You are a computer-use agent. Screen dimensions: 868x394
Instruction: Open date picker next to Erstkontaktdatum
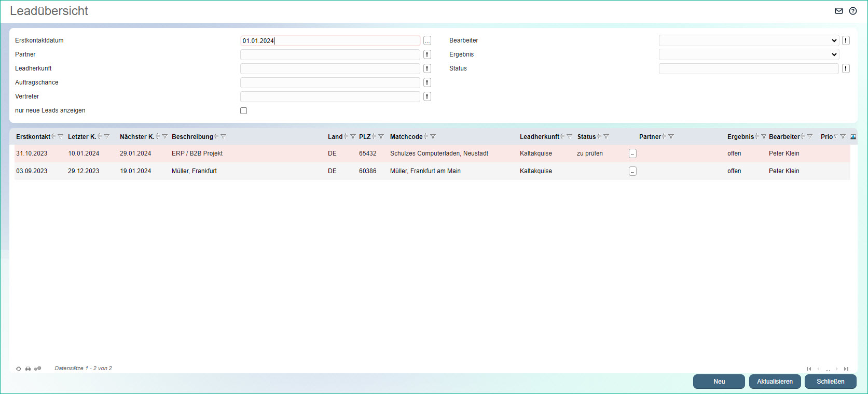point(427,40)
